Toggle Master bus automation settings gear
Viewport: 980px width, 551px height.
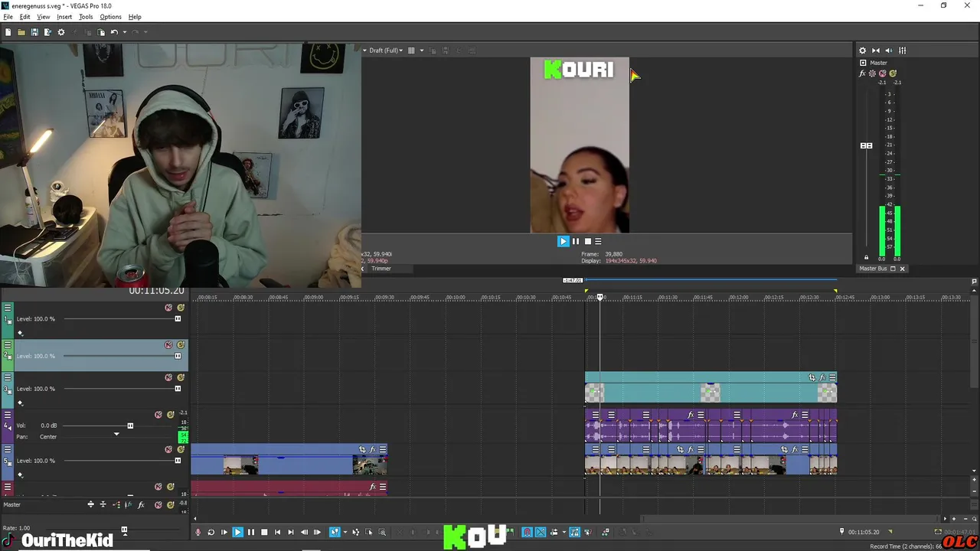[x=872, y=73]
